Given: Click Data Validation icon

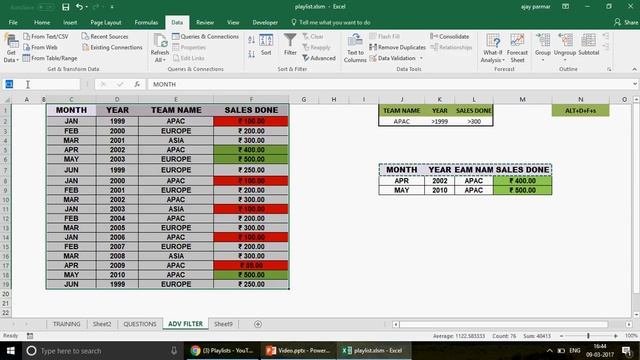Looking at the screenshot, I should click(373, 58).
